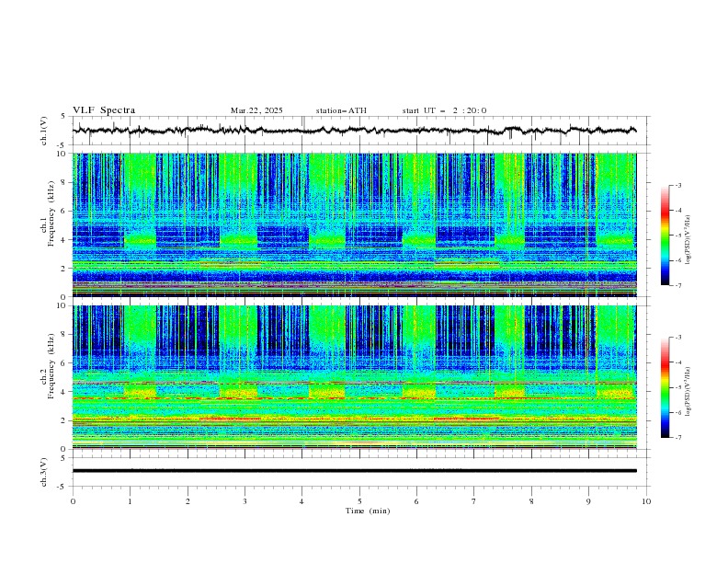The image size is (728, 563).
Task: Click time axis tick label "0"
Action: click(73, 501)
